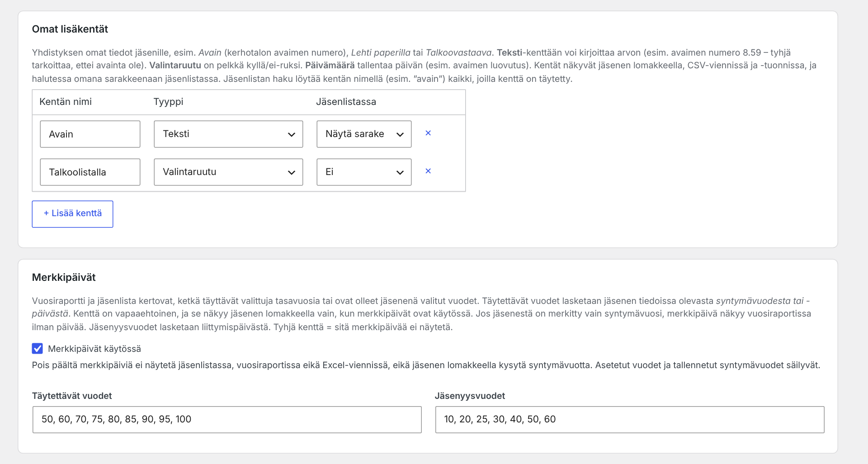Click the Täytettävät vuodet label
This screenshot has height=464, width=868.
click(72, 396)
